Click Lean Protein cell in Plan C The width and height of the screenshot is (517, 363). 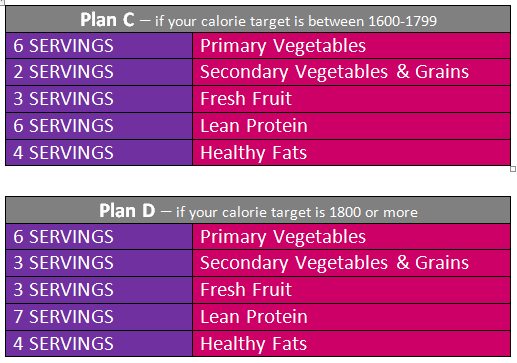coord(351,126)
